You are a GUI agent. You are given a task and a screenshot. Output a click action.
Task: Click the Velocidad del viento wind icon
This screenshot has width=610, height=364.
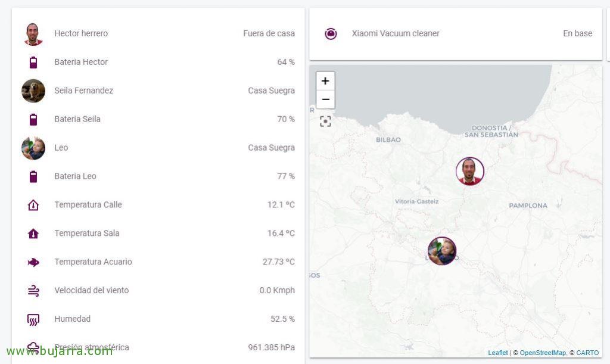33,290
